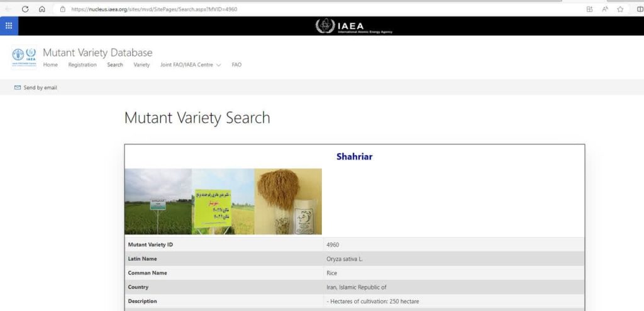Click the browser back arrow
This screenshot has height=311, width=644.
(x=8, y=9)
